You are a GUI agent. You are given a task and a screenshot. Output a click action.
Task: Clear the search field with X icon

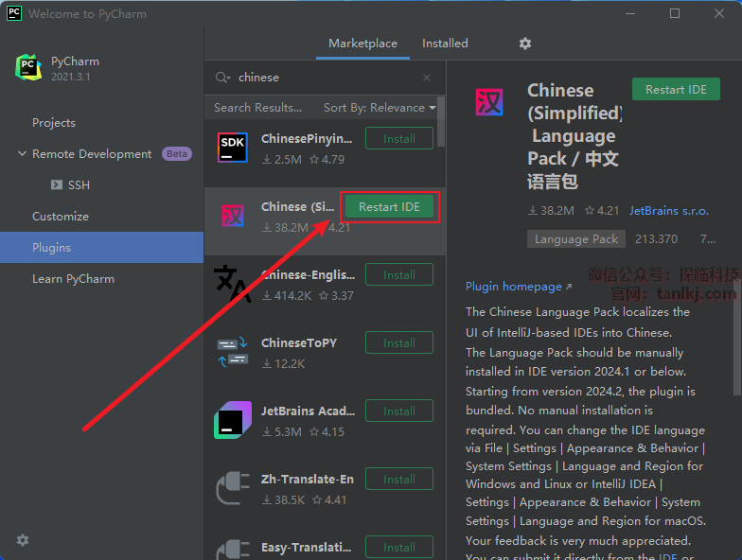(427, 78)
